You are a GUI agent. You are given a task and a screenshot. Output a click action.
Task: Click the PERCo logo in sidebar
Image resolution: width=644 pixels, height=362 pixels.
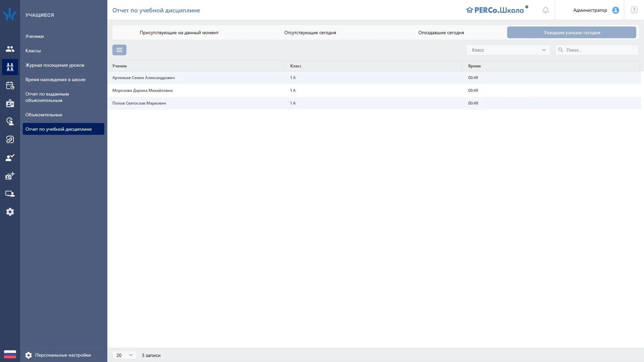[10, 14]
